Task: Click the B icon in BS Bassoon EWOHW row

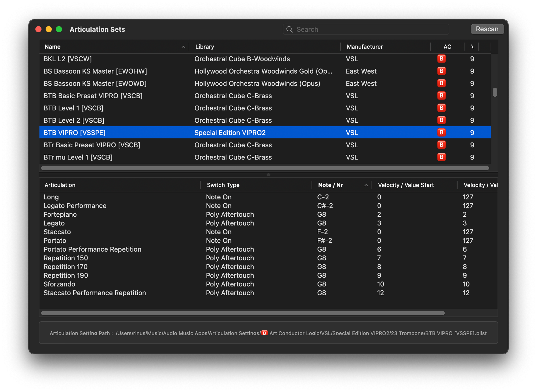Action: coord(441,71)
